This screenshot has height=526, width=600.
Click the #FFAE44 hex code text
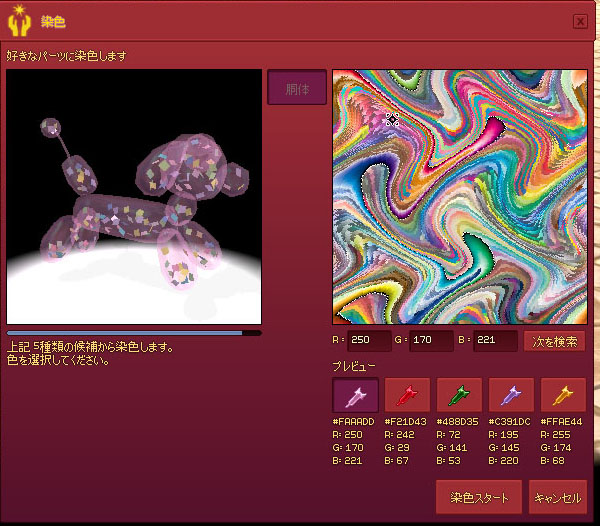[561, 422]
